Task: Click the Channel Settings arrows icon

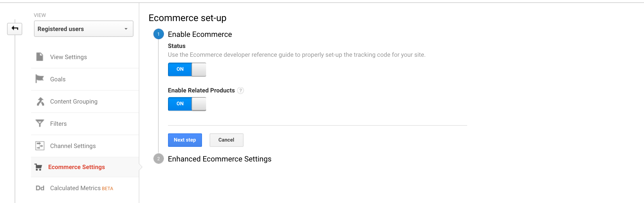Action: click(40, 146)
